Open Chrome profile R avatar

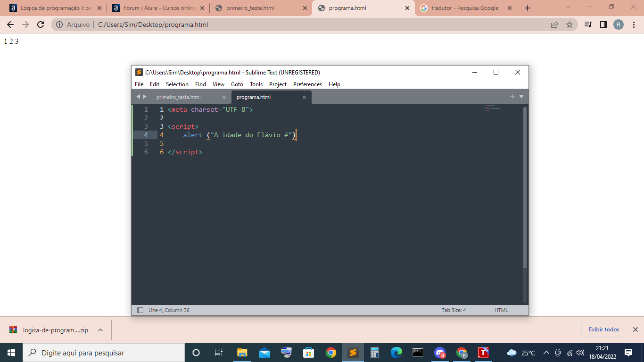click(x=618, y=25)
